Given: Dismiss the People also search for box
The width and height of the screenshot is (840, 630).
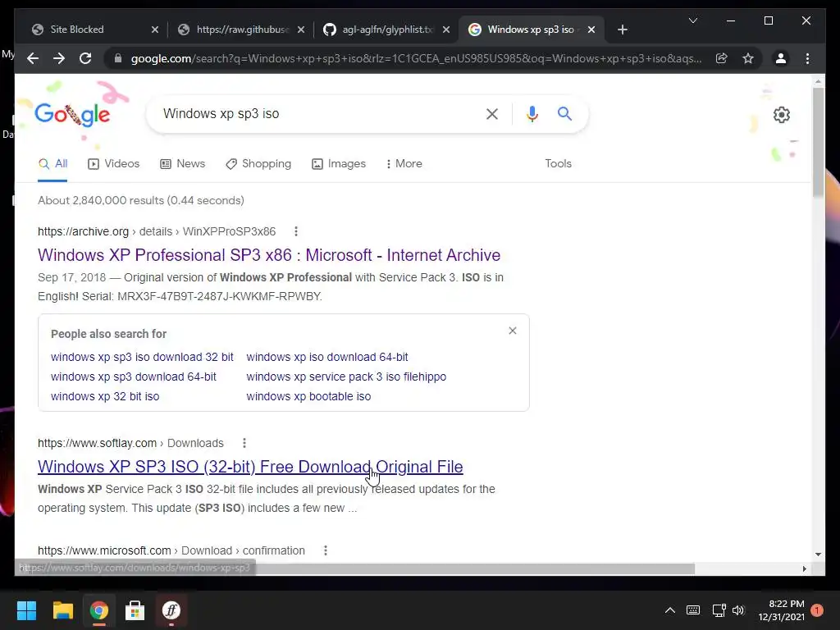Looking at the screenshot, I should (x=513, y=331).
